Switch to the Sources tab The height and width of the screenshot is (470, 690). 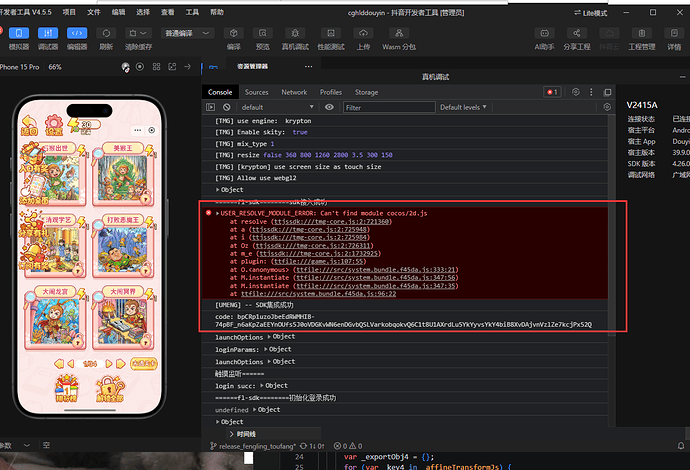[257, 92]
